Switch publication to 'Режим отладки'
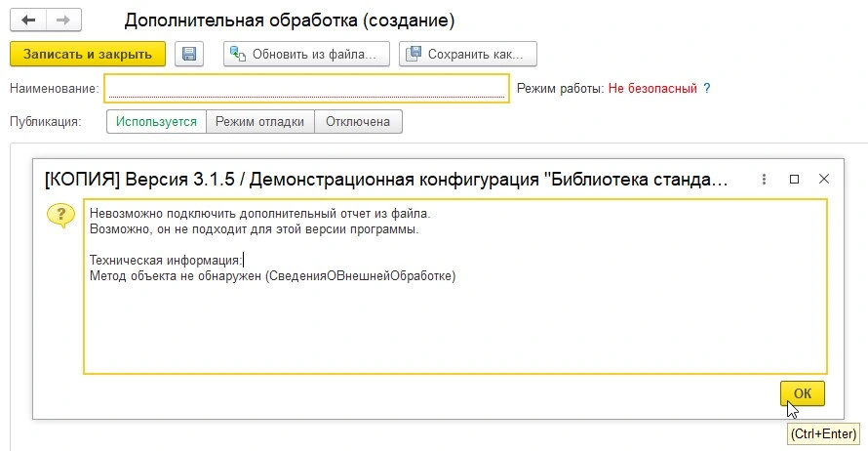This screenshot has width=868, height=451. (259, 122)
